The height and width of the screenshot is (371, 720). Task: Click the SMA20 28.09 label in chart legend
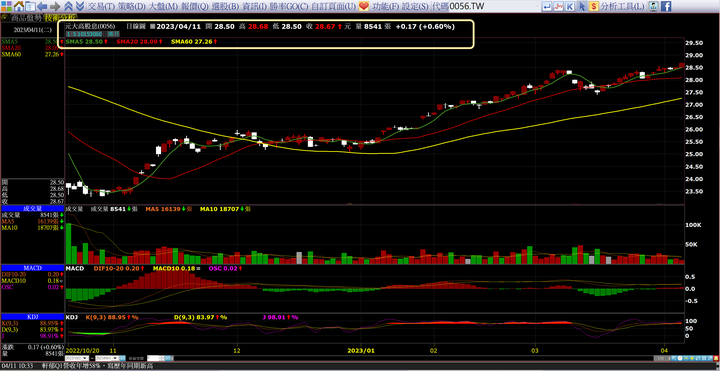[138, 42]
